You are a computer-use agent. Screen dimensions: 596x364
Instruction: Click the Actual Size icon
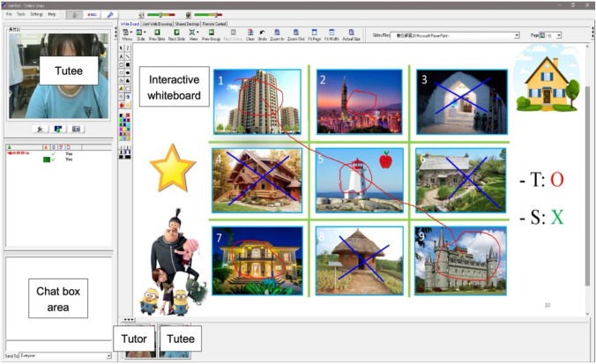coord(350,35)
